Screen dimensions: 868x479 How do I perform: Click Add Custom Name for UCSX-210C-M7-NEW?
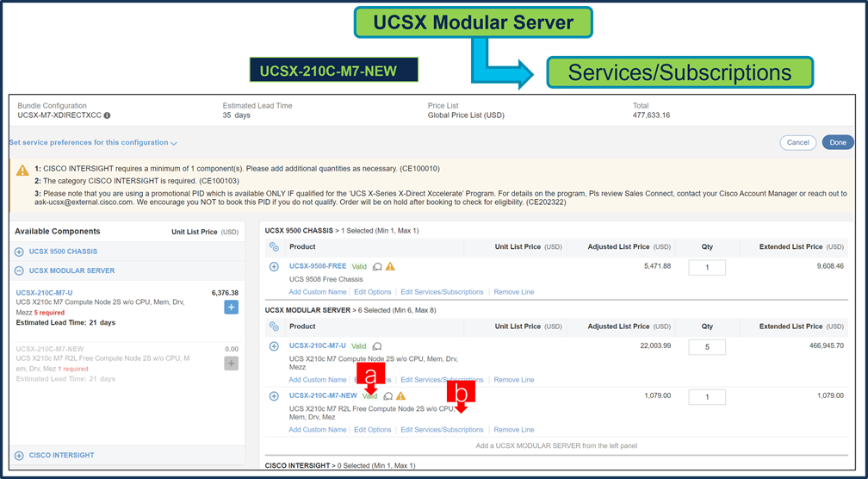(318, 430)
